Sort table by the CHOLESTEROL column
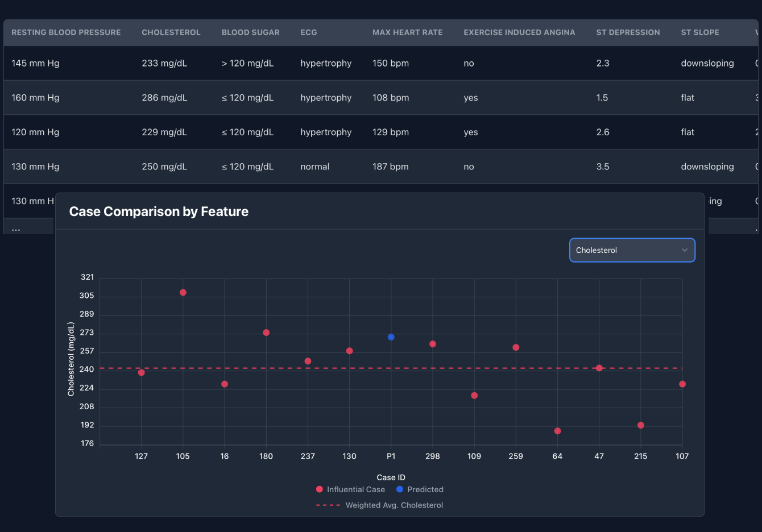This screenshot has width=762, height=532. [171, 32]
